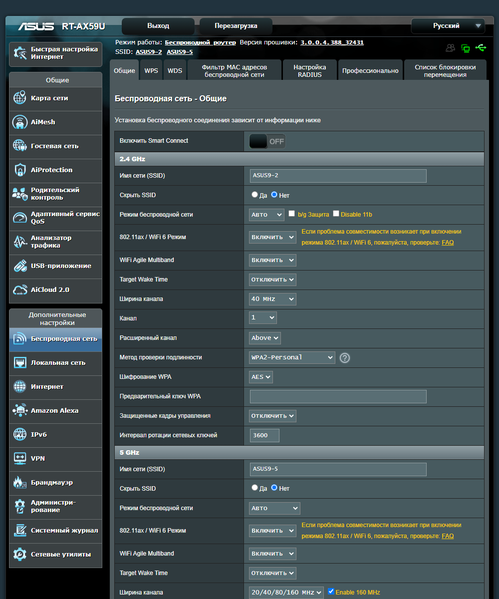Open the VPN monitor icon
The height and width of the screenshot is (599, 499).
[x=20, y=458]
